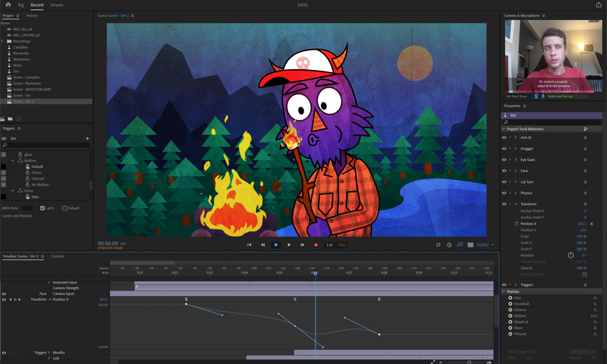Toggle microphone input icon in Camera panel
The image size is (607, 364).
pos(543,96)
